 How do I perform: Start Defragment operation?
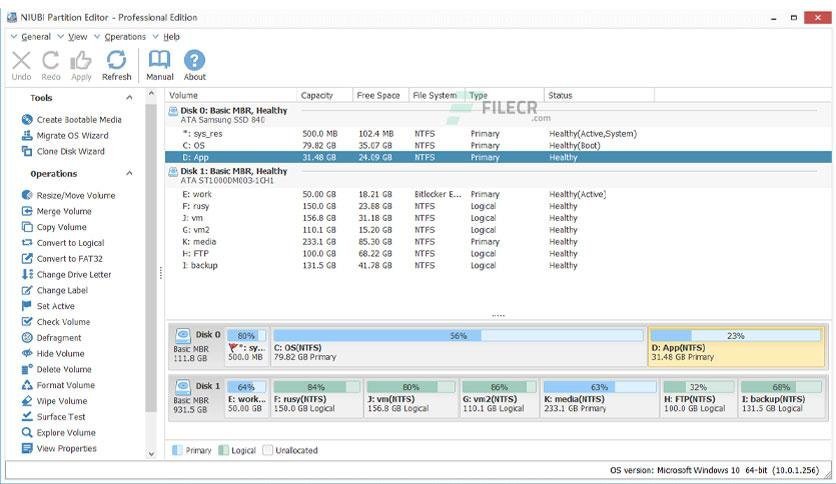[52, 337]
